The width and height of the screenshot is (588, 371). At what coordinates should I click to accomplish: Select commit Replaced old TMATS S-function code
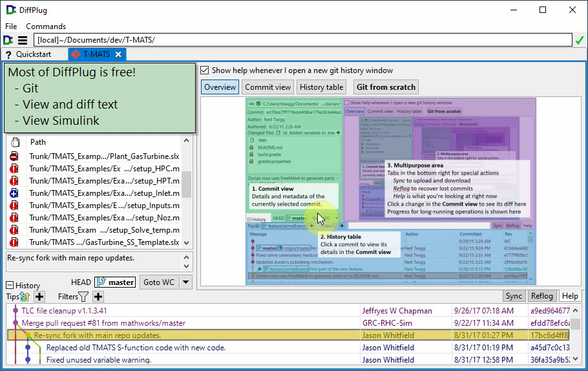coord(289,347)
